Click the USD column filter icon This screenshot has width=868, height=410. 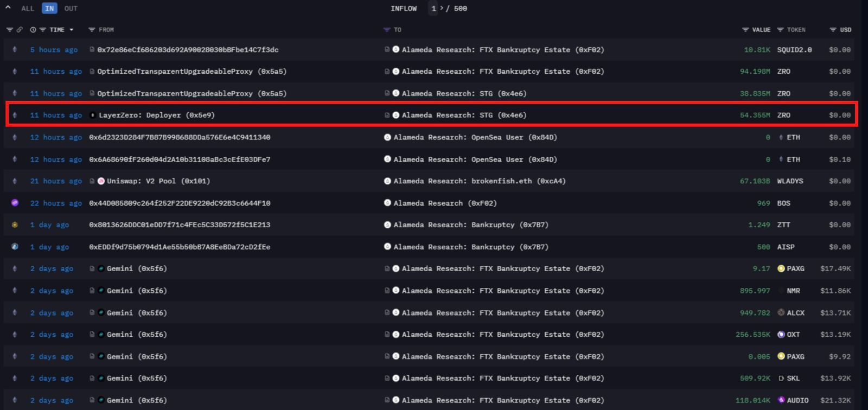point(833,30)
